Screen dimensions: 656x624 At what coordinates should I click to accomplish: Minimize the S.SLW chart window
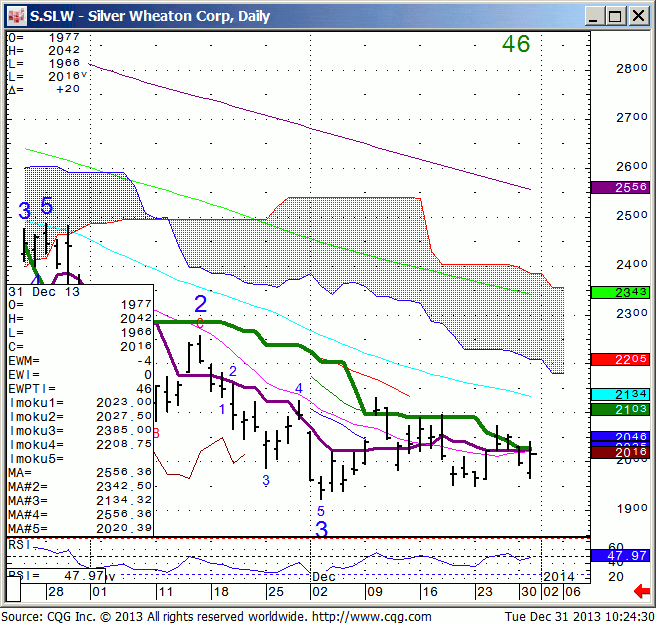pos(591,15)
